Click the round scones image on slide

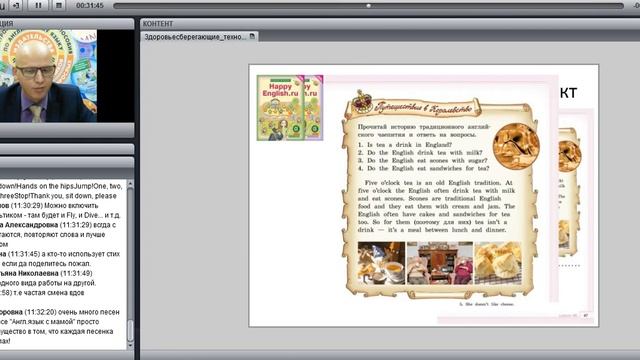pyautogui.click(x=516, y=146)
